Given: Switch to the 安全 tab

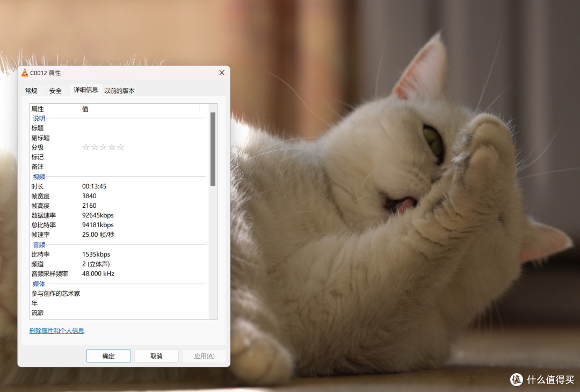Looking at the screenshot, I should [x=55, y=91].
